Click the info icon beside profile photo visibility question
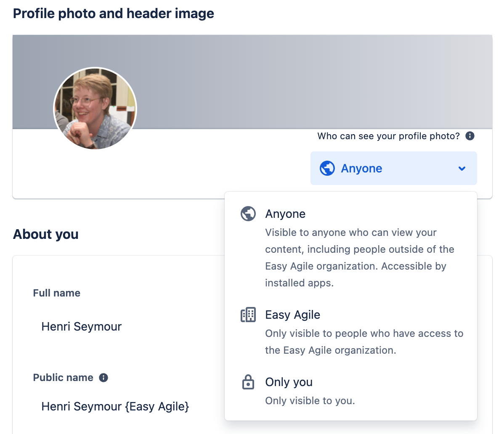 (x=470, y=136)
